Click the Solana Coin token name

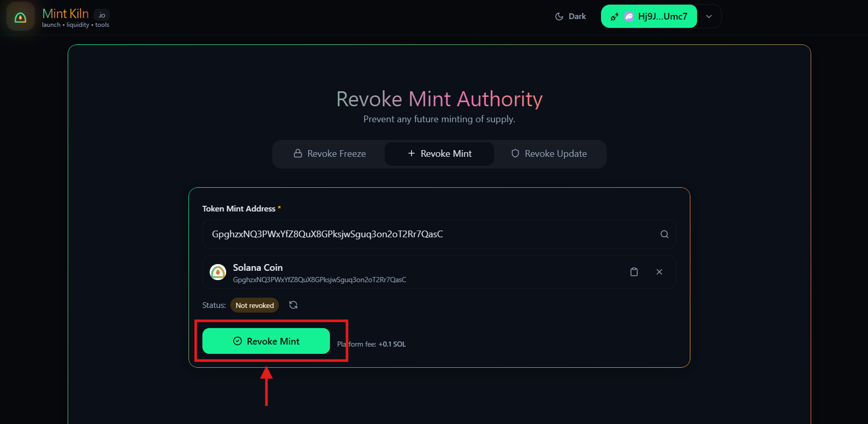point(258,268)
